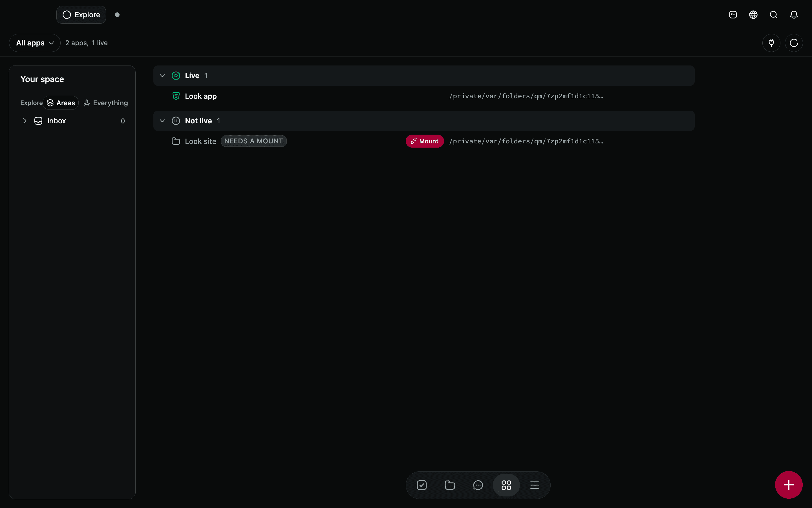The height and width of the screenshot is (508, 812).
Task: Click the Not live pause status icon
Action: [176, 121]
